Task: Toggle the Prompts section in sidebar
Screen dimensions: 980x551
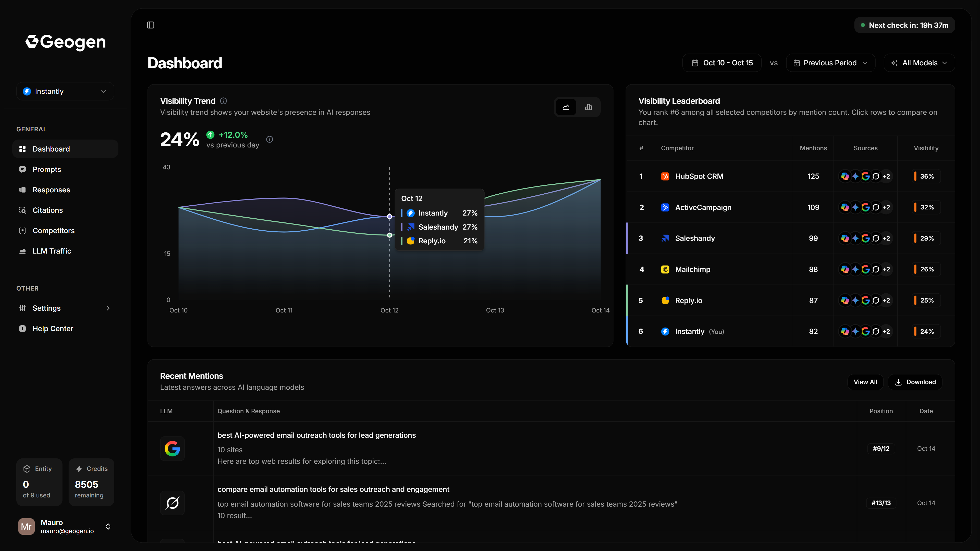Action: pyautogui.click(x=46, y=169)
